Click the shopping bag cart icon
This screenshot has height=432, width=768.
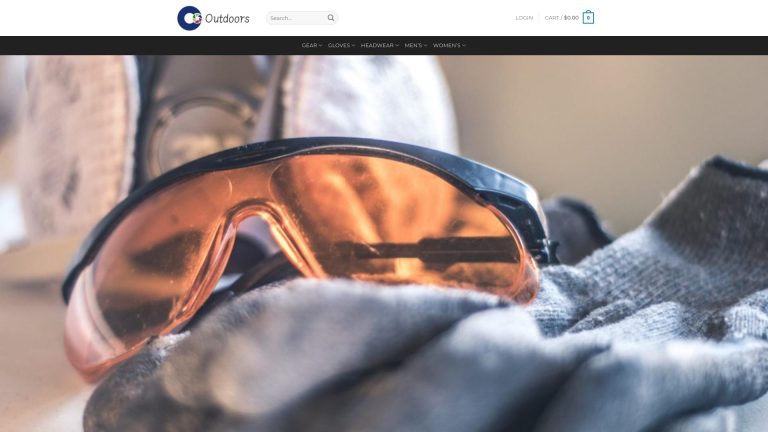[x=588, y=18]
